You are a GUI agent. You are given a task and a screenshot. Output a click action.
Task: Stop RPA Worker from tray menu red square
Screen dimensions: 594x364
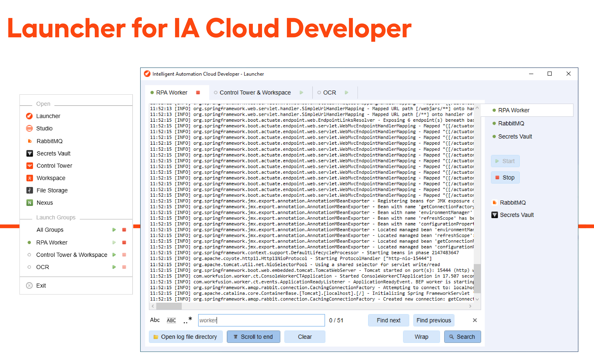point(124,242)
